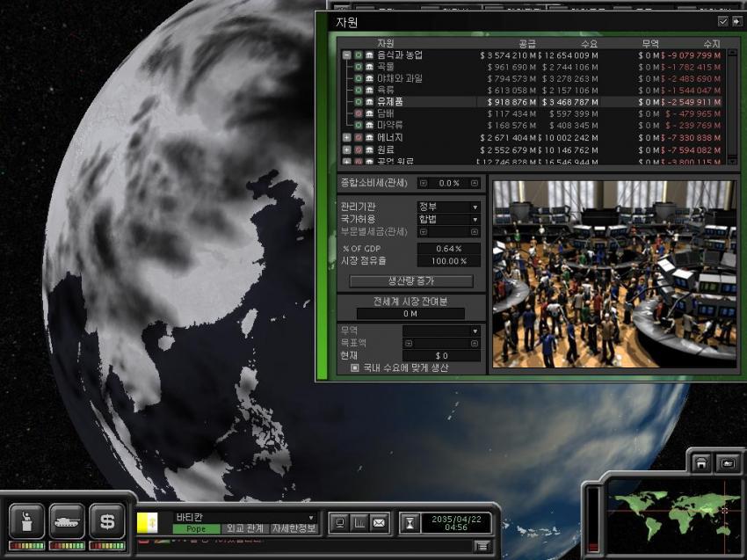Open the list icon on message ticker
Image resolution: width=747 pixels, height=560 pixels.
482,546
